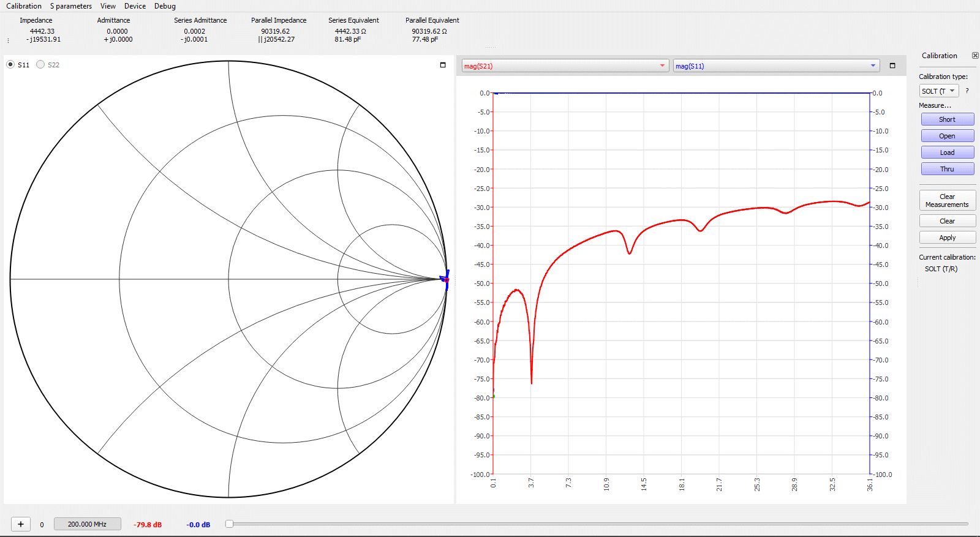Open the Debug menu
980x537 pixels.
(165, 6)
